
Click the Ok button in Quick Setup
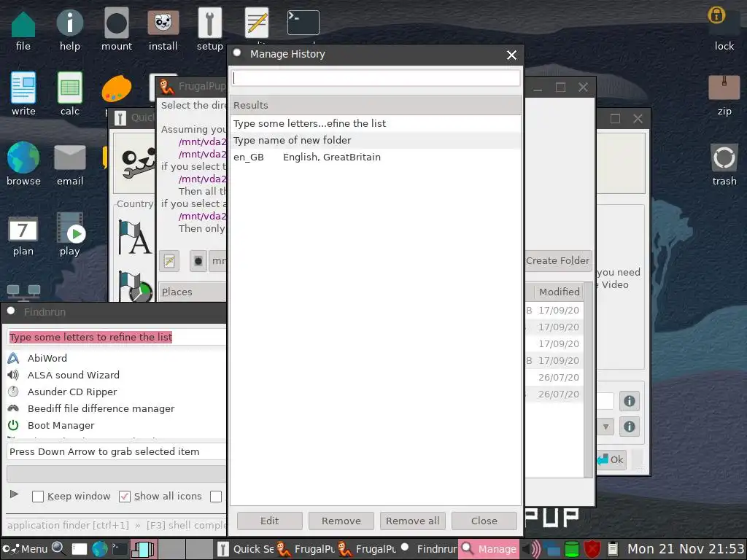(611, 459)
